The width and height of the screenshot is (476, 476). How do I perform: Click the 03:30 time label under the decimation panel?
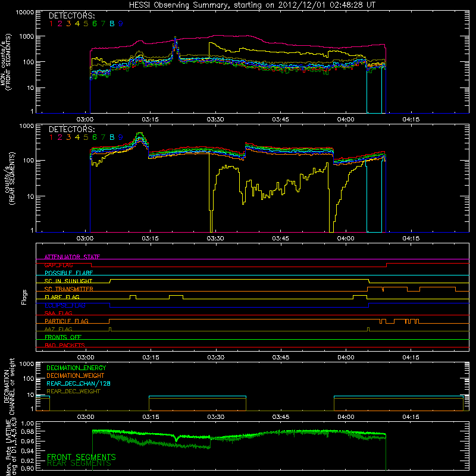(x=216, y=417)
